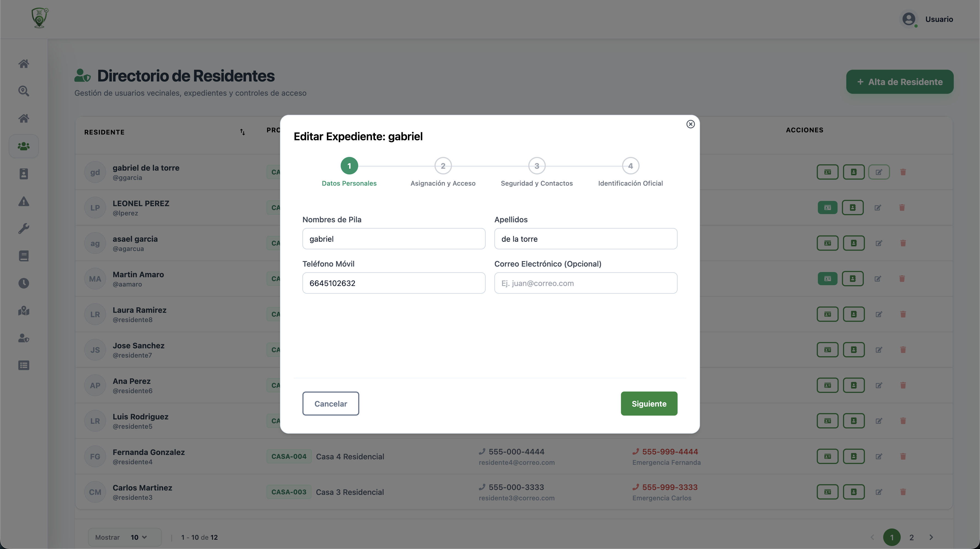Close the Editar Expediente dialog

tap(690, 124)
